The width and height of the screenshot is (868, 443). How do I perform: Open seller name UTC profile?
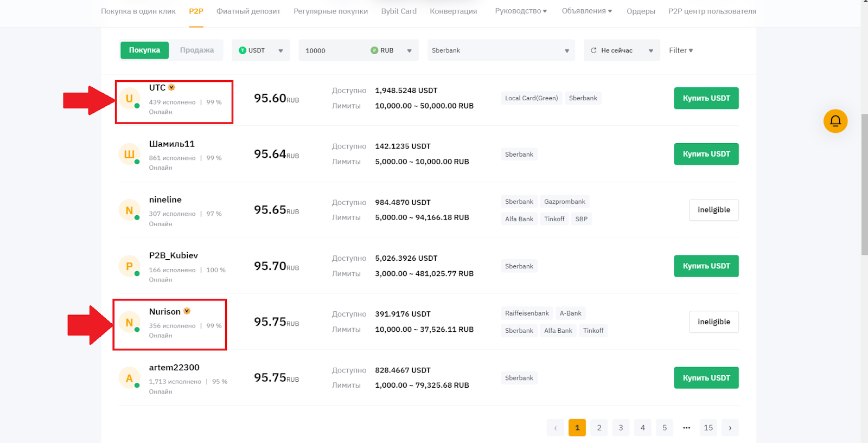coord(157,87)
